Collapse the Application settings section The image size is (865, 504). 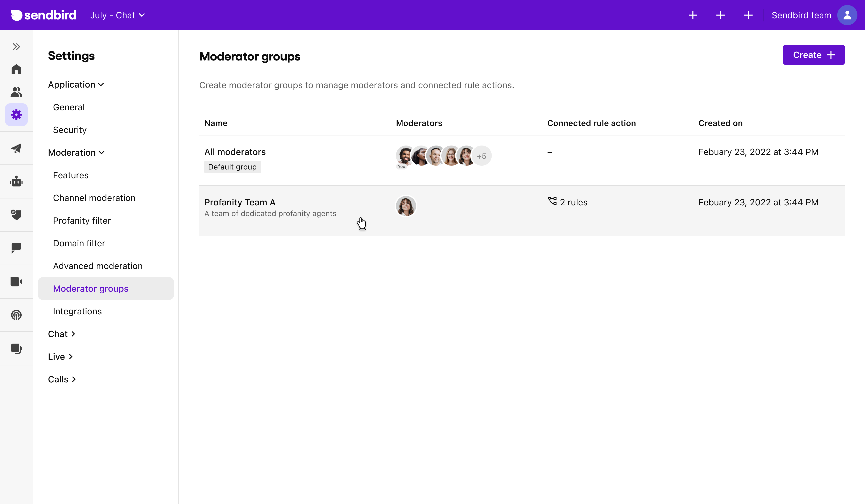click(76, 84)
